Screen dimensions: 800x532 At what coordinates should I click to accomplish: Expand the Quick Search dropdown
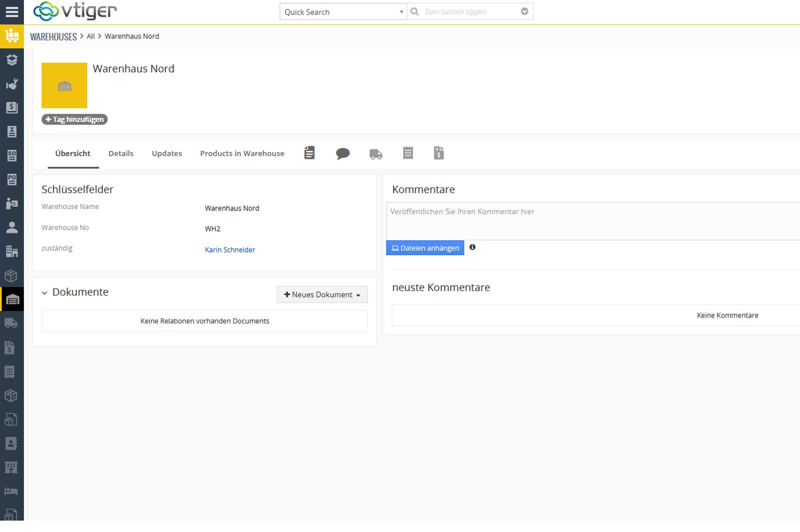point(343,12)
